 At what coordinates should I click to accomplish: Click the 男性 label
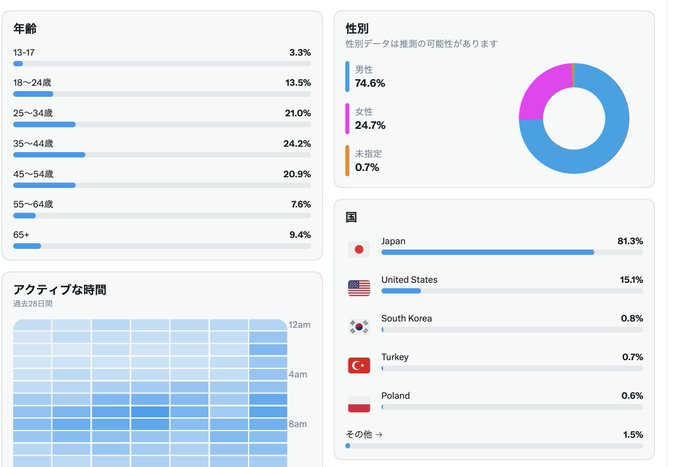[364, 70]
